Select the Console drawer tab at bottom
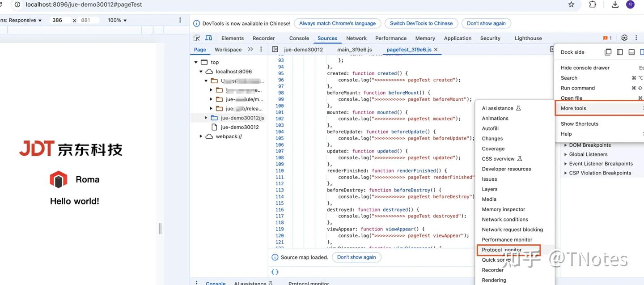644x285 pixels. click(x=216, y=283)
